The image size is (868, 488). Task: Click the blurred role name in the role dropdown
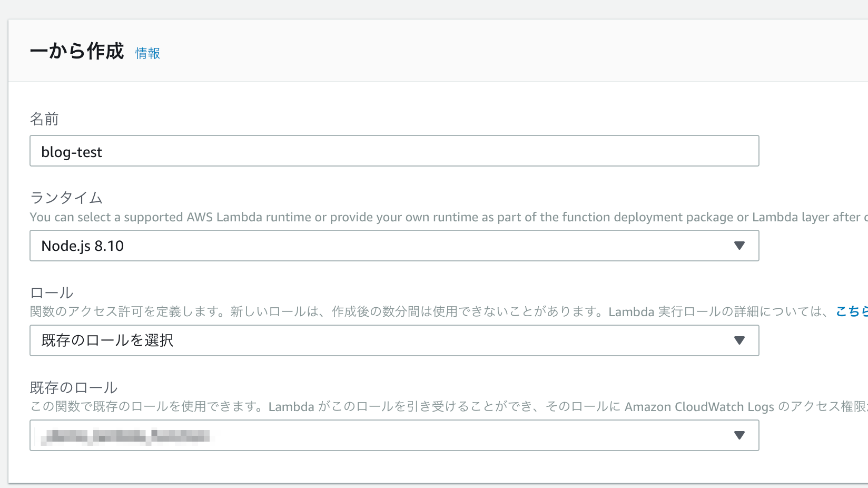[126, 435]
